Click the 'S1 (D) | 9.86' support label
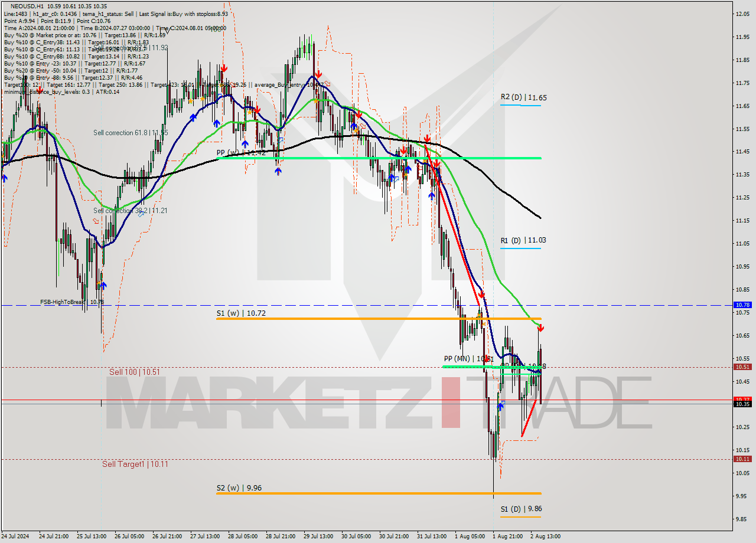This screenshot has width=756, height=543. 521,509
